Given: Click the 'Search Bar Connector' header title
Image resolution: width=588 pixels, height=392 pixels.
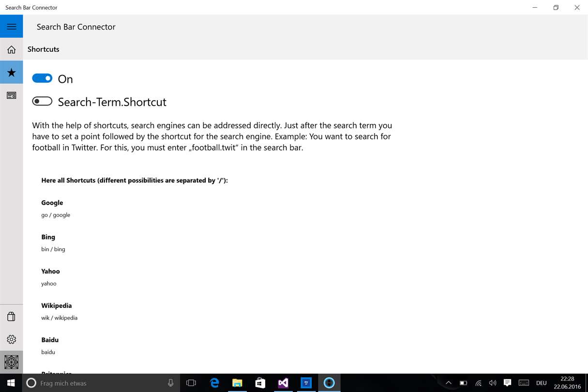Looking at the screenshot, I should tap(76, 27).
